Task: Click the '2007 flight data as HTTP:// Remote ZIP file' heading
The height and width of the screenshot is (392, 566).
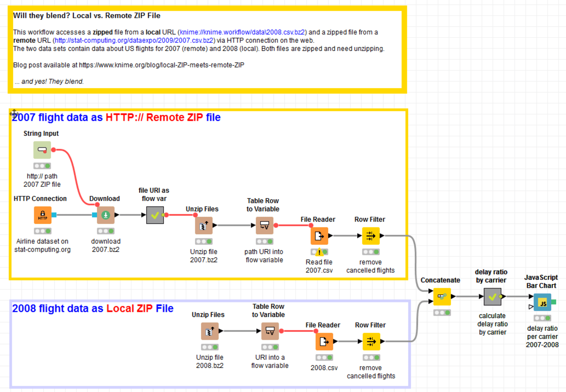Action: (116, 117)
